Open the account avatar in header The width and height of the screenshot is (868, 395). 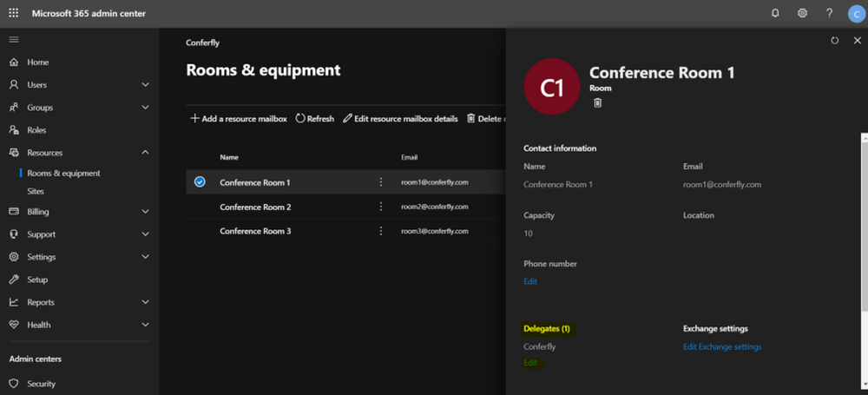pos(857,14)
